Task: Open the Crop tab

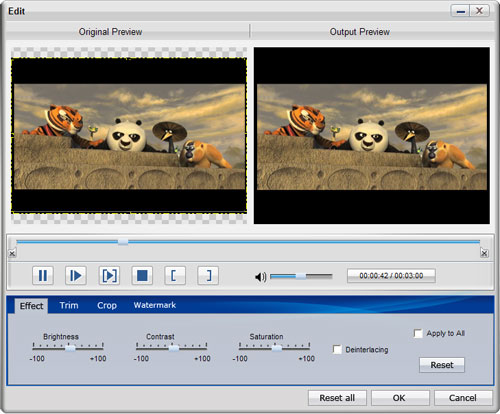Action: point(107,305)
